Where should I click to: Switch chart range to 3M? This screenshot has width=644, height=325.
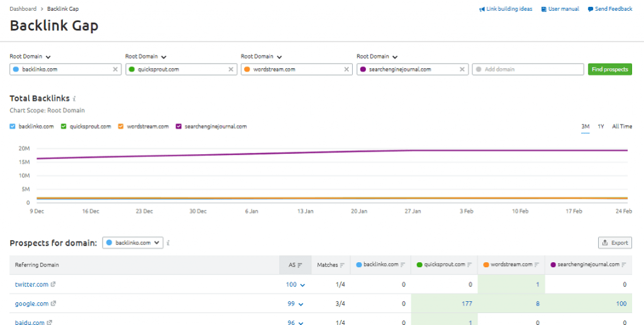586,126
